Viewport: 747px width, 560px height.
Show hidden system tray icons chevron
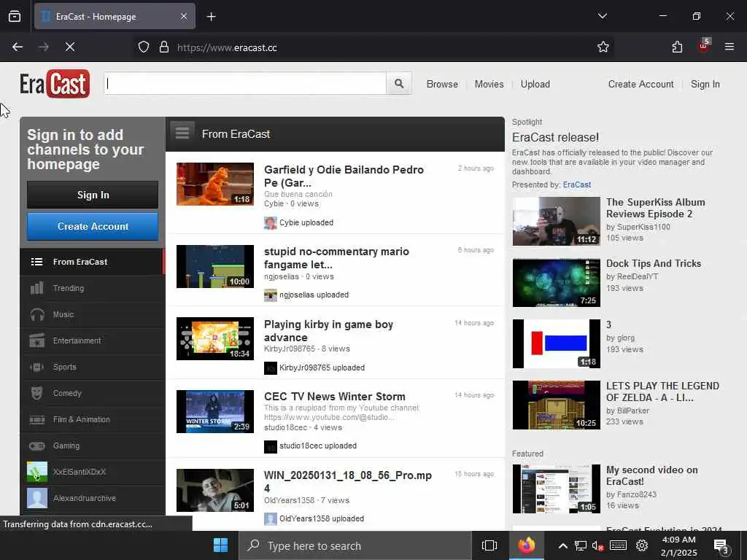point(562,545)
